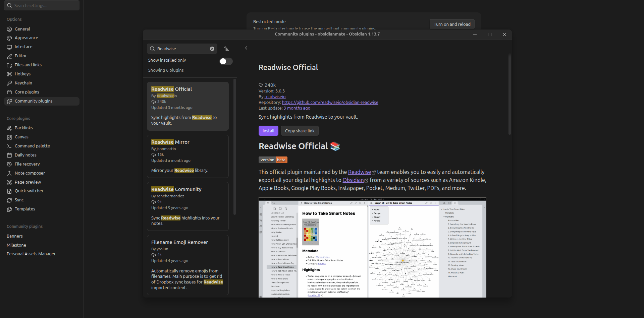
Task: Click the Files and links icon
Action: tap(9, 65)
